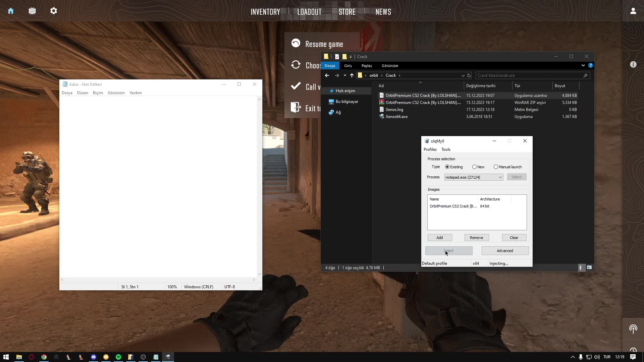644x362 pixels.
Task: Open the volume control in the system tray
Action: click(x=597, y=357)
